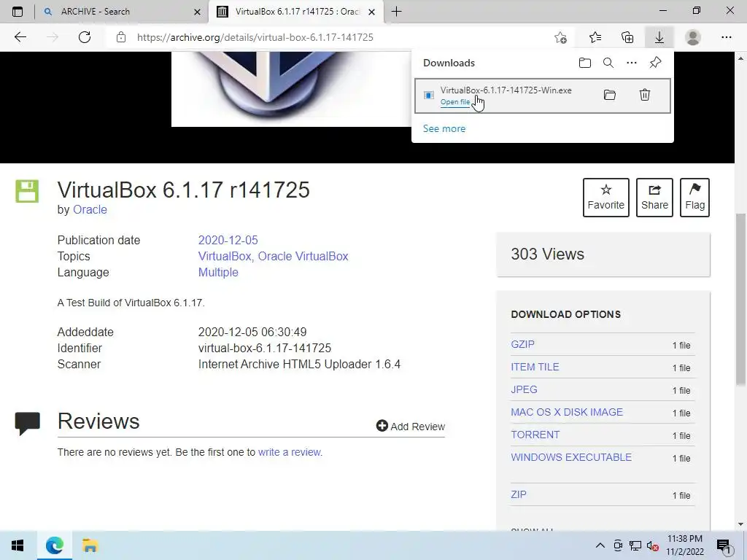Click the page vertical scrollbar thumb
Screen dimensions: 747x560
(x=740, y=298)
